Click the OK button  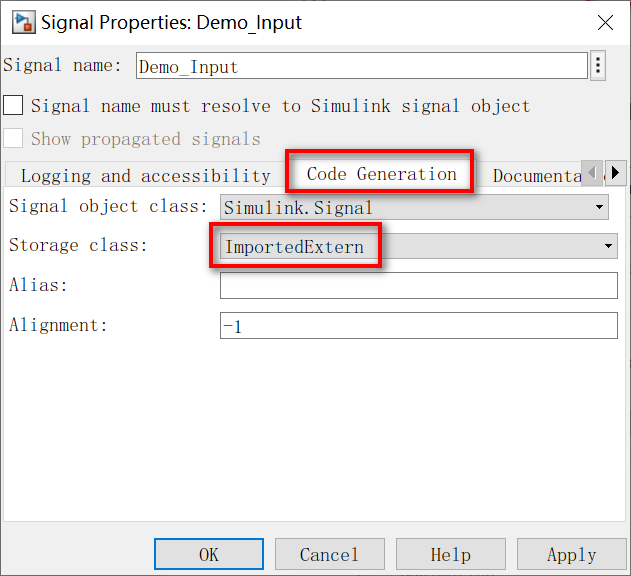tap(209, 554)
